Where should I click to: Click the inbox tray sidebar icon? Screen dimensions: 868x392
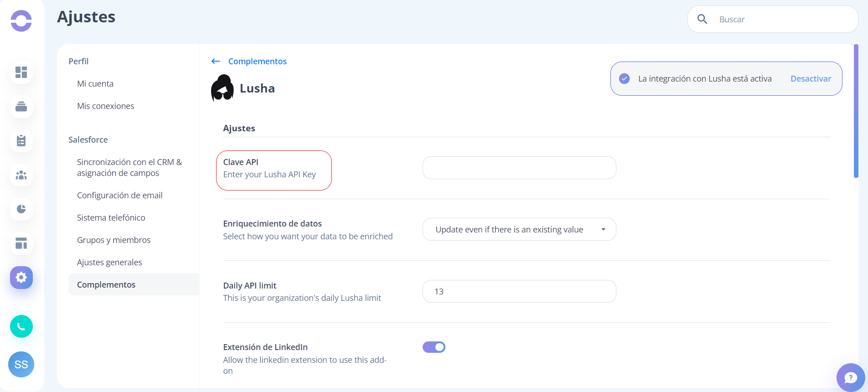(x=21, y=107)
